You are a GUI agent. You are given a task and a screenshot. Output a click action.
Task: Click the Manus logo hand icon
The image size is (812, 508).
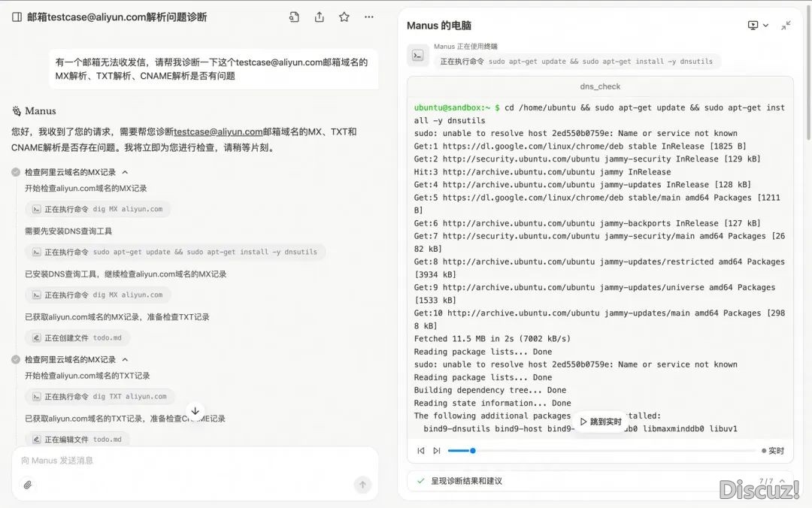[17, 110]
